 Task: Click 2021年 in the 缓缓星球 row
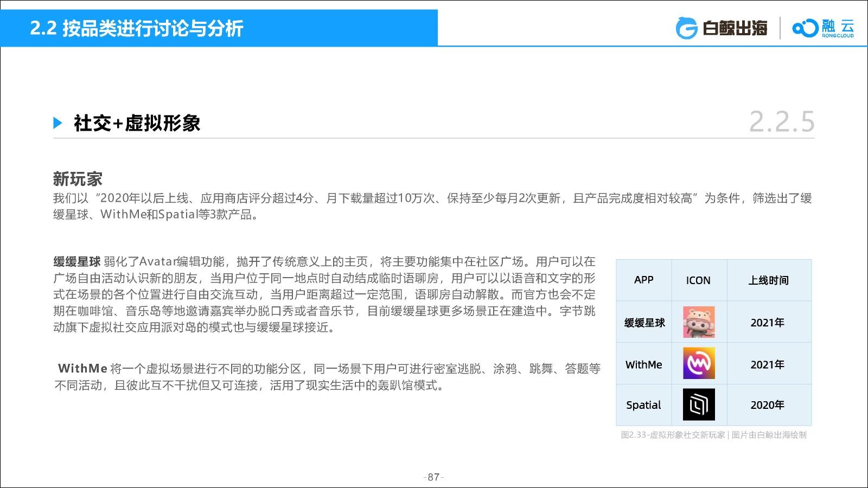[x=768, y=323]
